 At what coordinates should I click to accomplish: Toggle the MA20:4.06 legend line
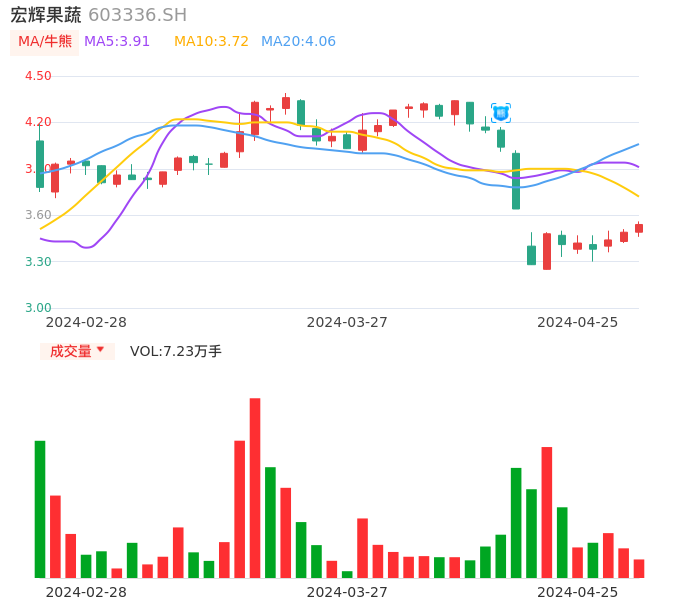click(298, 42)
